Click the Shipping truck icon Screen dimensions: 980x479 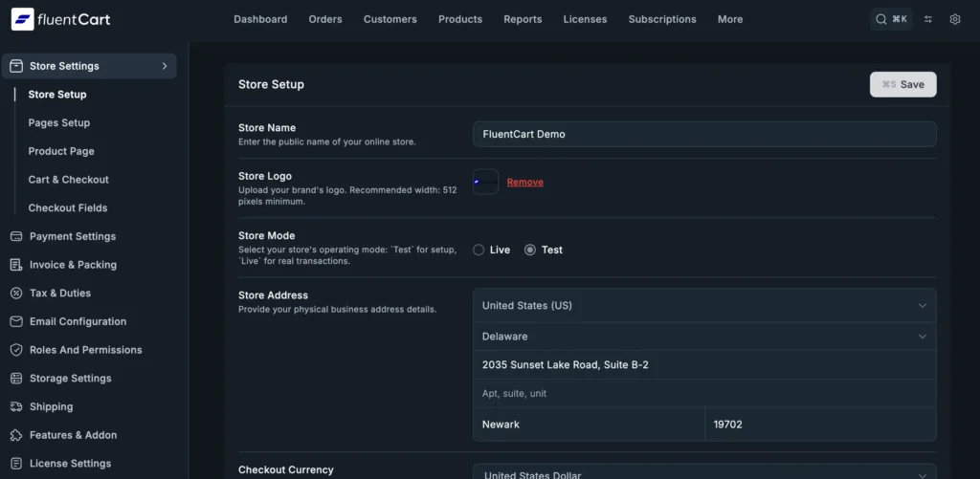tap(16, 406)
